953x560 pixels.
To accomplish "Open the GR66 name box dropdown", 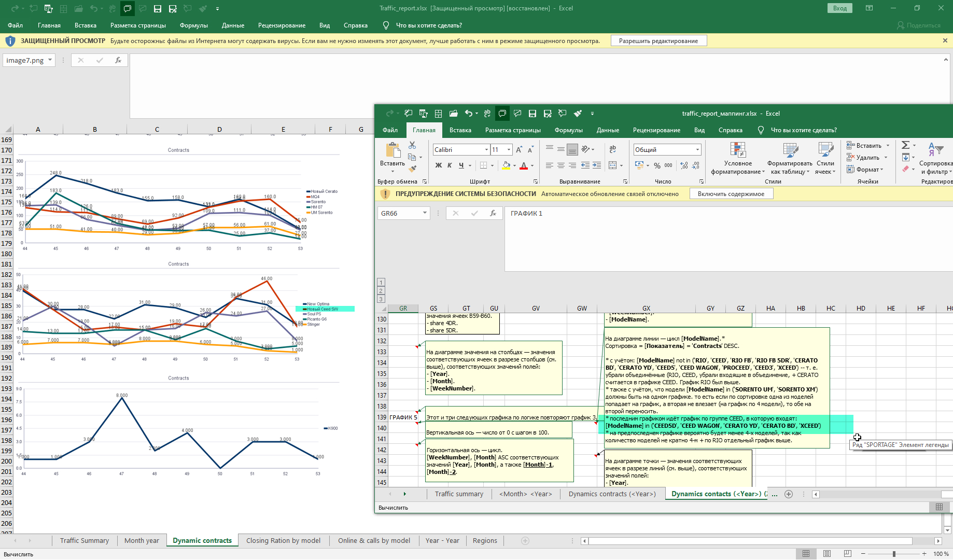I will tap(425, 213).
